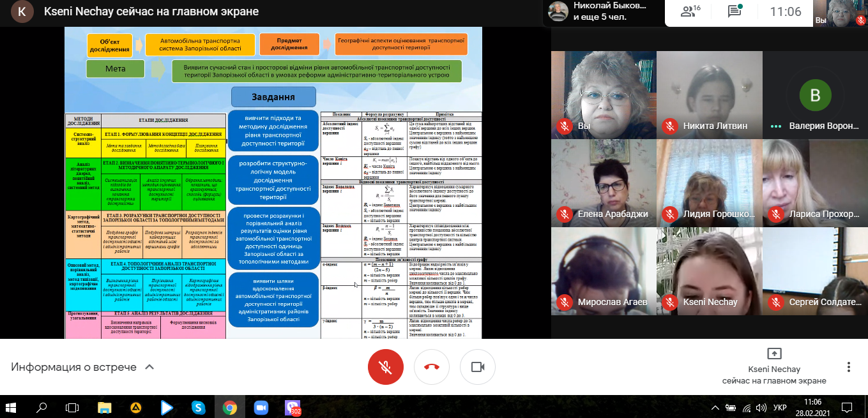Select Никита Литвин video tile

tap(709, 94)
